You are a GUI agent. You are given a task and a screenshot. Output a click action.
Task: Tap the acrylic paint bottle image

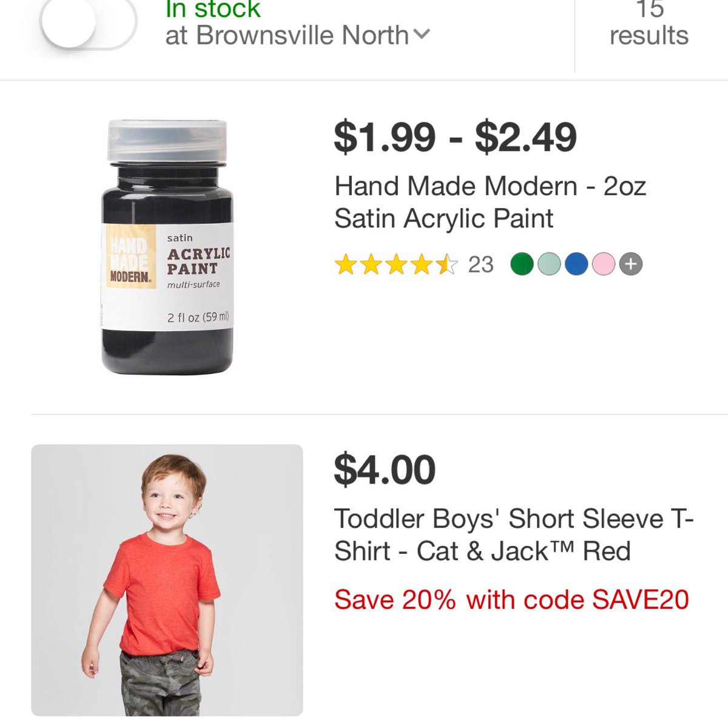pos(167,247)
